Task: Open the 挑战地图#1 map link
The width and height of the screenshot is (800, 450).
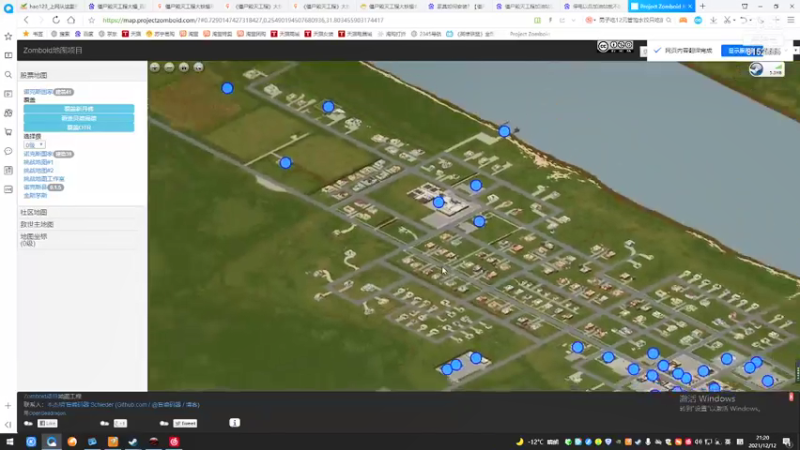Action: pyautogui.click(x=38, y=162)
